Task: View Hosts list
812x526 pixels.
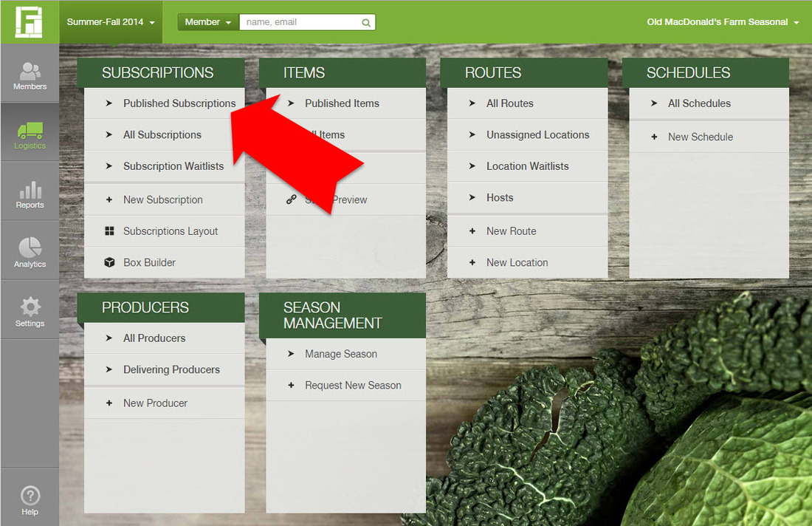Action: click(527, 197)
